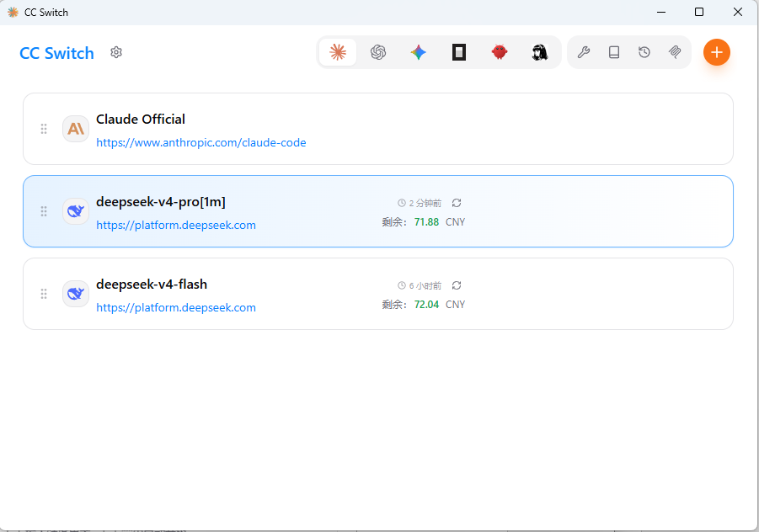Open platform.deepseek.com link under deepseek-v4-pro[1m]
Screen dimensions: 759x532
pos(176,226)
